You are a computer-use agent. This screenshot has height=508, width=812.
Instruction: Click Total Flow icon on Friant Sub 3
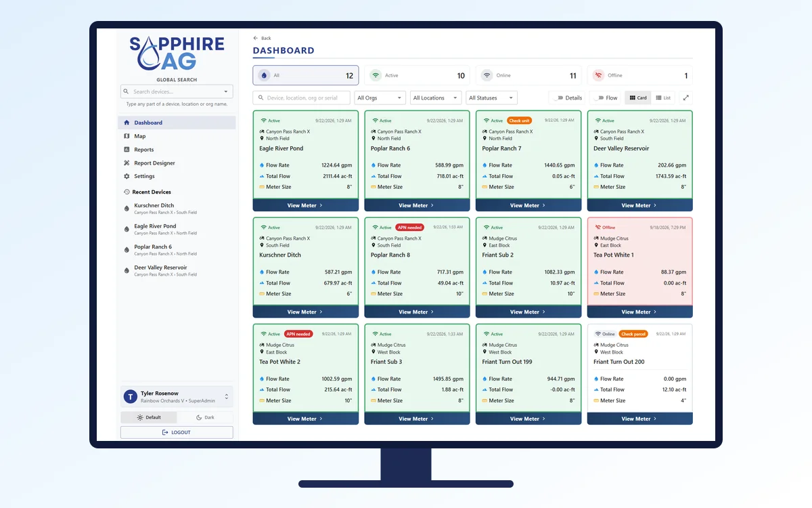[374, 389]
